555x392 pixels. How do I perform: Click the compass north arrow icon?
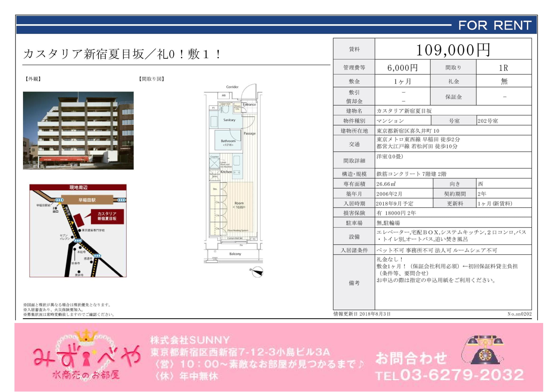tap(257, 272)
